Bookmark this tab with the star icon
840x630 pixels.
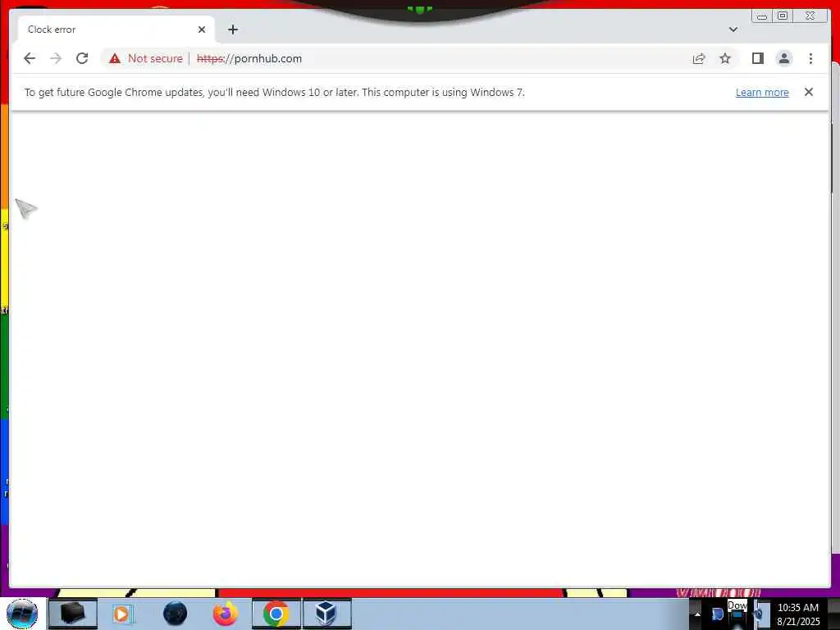pyautogui.click(x=725, y=58)
